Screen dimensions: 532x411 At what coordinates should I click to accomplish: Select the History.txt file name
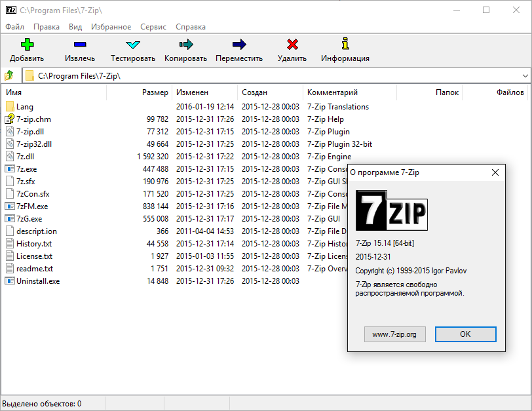click(34, 244)
